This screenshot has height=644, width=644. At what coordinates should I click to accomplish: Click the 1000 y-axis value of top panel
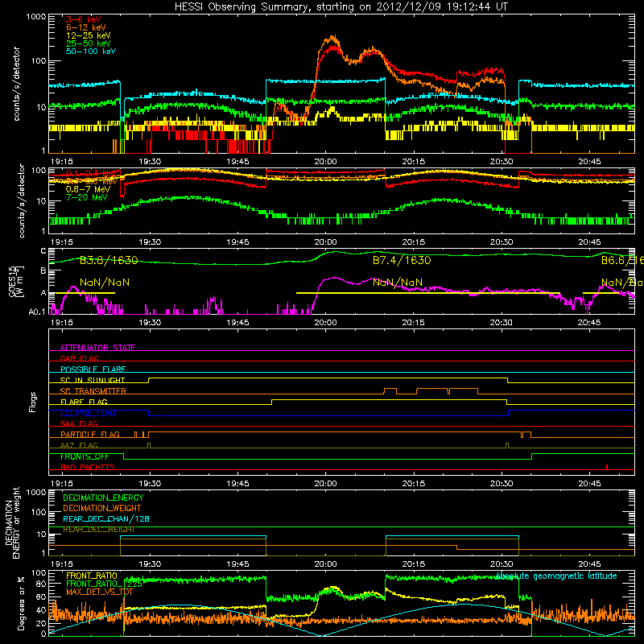(35, 17)
